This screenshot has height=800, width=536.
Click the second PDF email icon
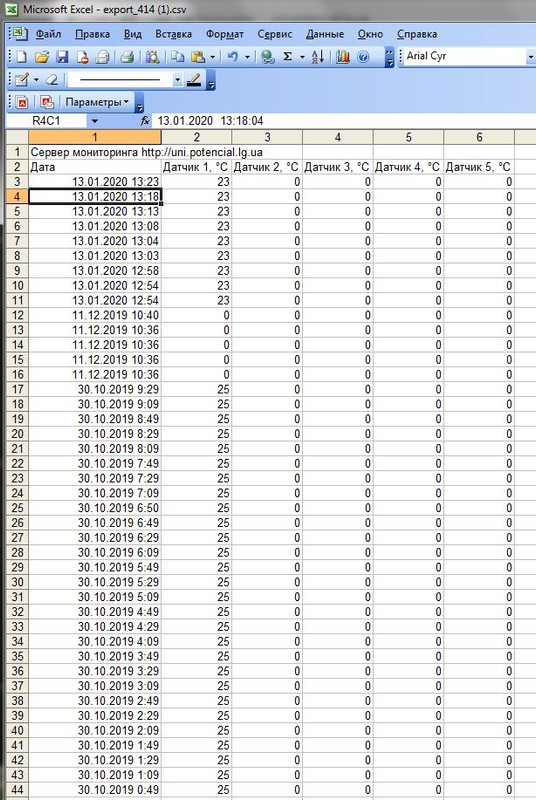click(x=47, y=103)
